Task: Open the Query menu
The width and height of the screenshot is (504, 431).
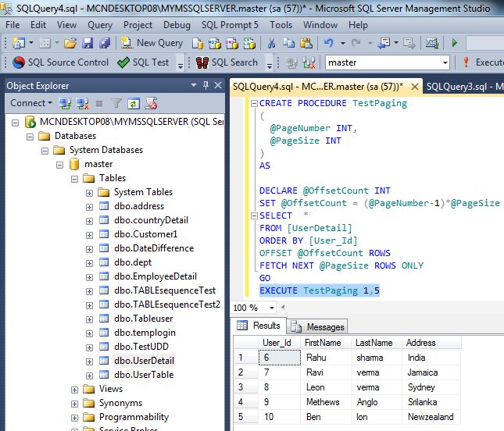Action: (x=100, y=25)
